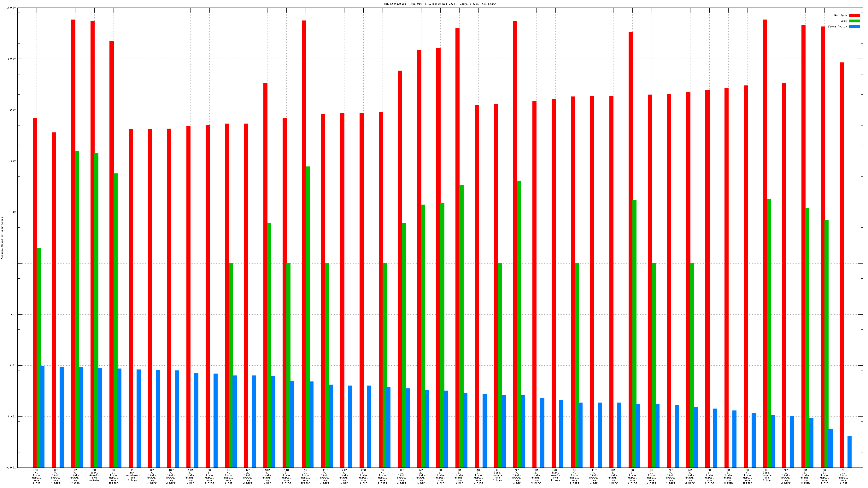Click the green bar above 2@ list.dnswl.org origin

[97, 310]
